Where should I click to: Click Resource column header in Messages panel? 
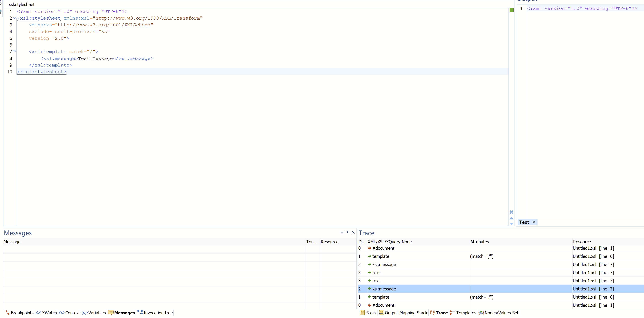tap(338, 242)
